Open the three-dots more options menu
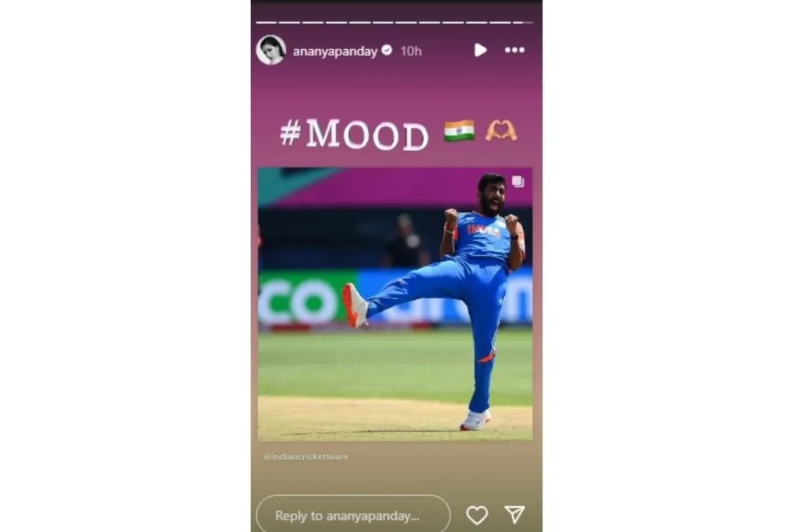Viewport: 798px width, 532px height. [514, 50]
